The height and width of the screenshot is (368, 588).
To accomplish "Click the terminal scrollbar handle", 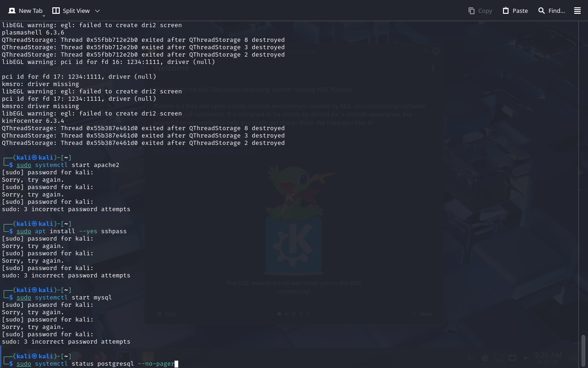I will [583, 351].
